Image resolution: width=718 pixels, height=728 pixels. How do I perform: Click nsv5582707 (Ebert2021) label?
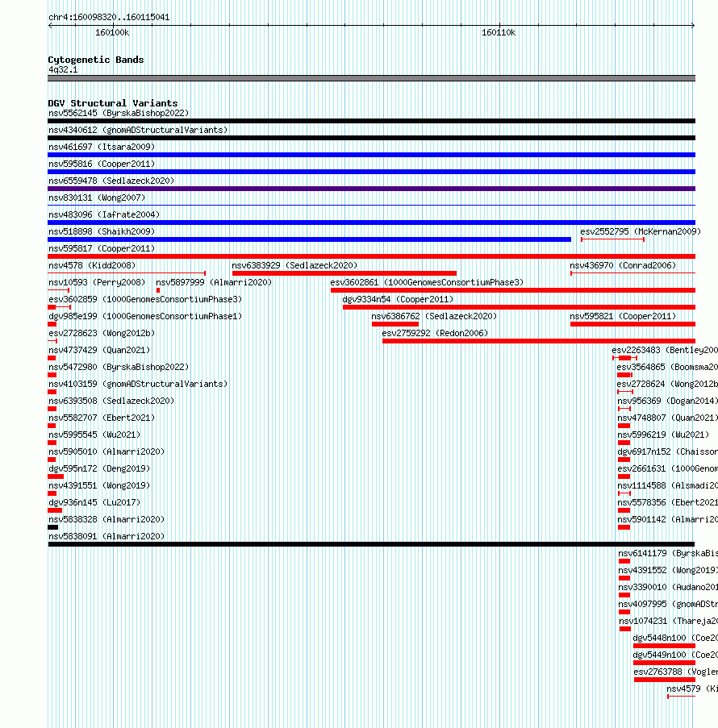pos(102,418)
